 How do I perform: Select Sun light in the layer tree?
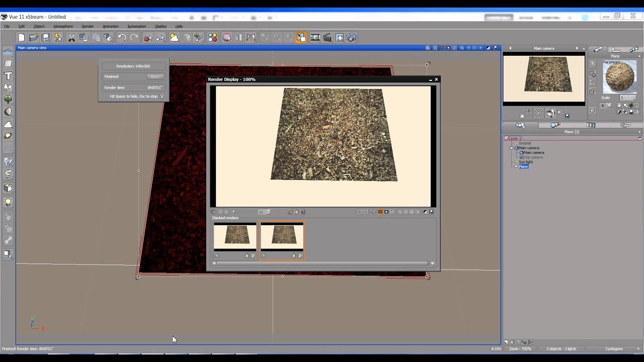click(526, 162)
